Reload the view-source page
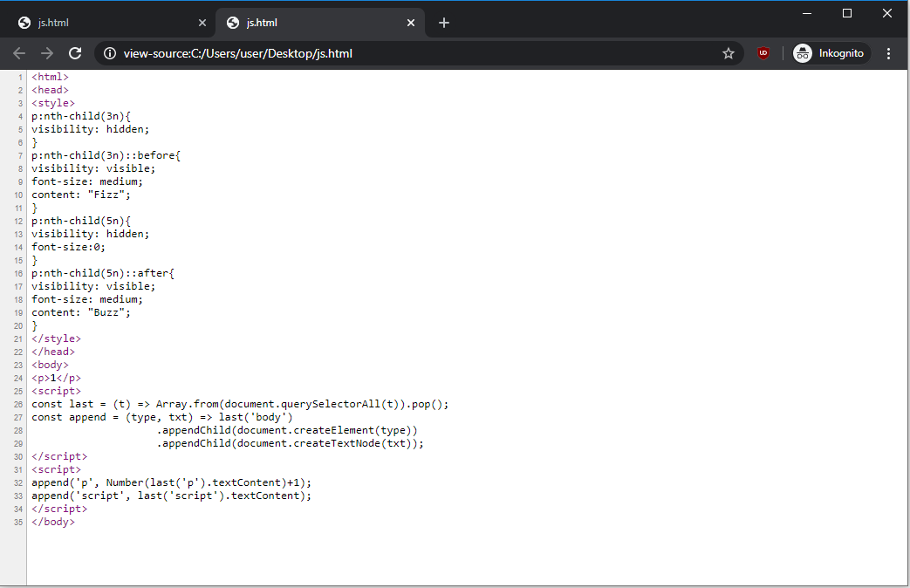Viewport: 910px width, 588px height. pyautogui.click(x=75, y=53)
